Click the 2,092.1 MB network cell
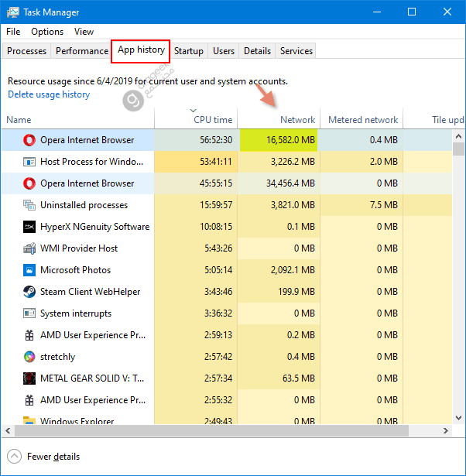 click(279, 270)
